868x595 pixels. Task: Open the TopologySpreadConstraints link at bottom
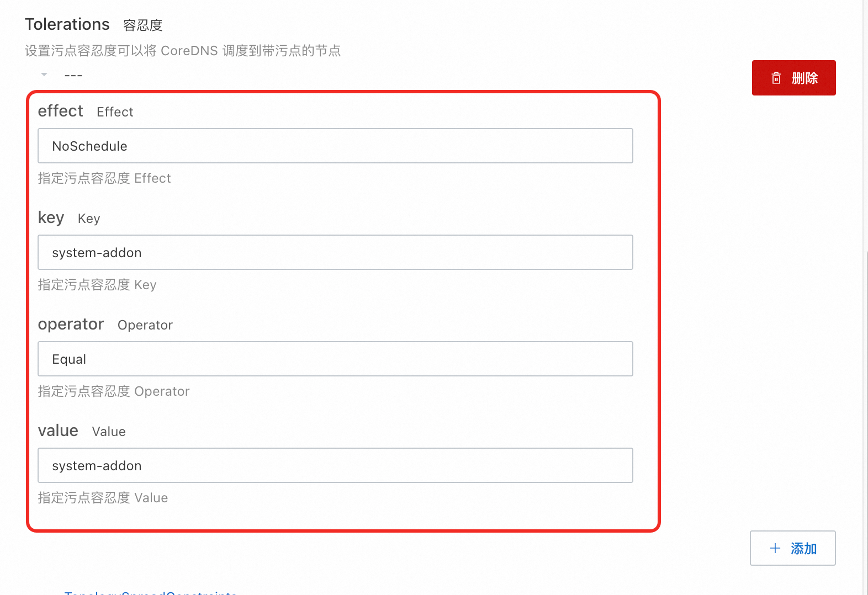point(151,592)
